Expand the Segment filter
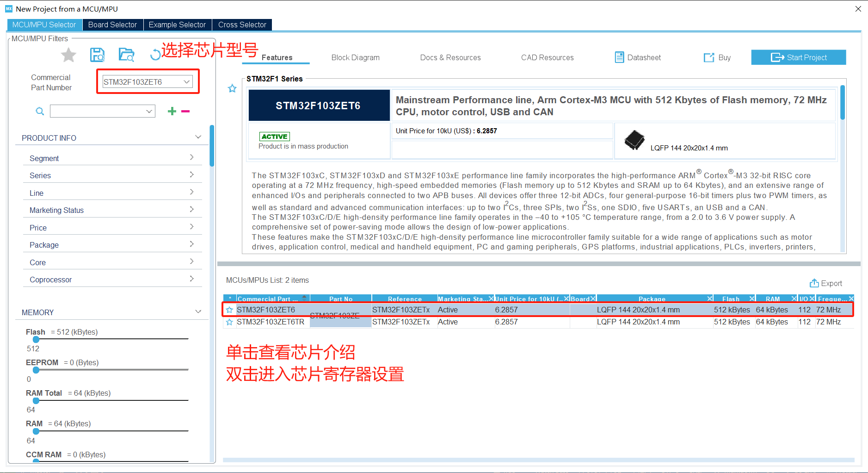Image resolution: width=868 pixels, height=473 pixels. click(x=192, y=157)
